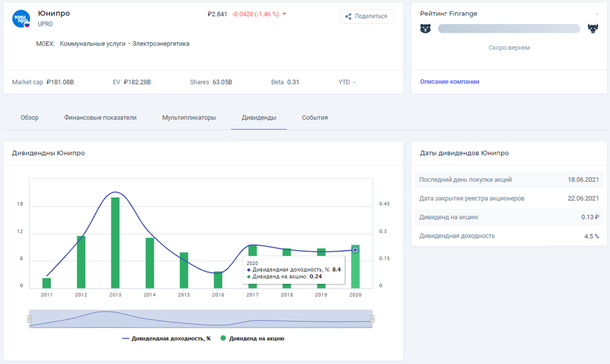
Task: Click the Электроэнергетика industry label
Action: pyautogui.click(x=161, y=44)
